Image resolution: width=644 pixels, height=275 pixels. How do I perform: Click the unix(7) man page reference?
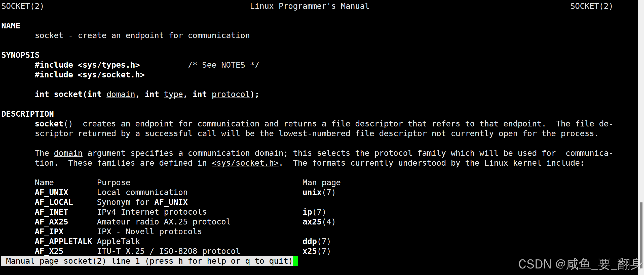click(x=319, y=193)
